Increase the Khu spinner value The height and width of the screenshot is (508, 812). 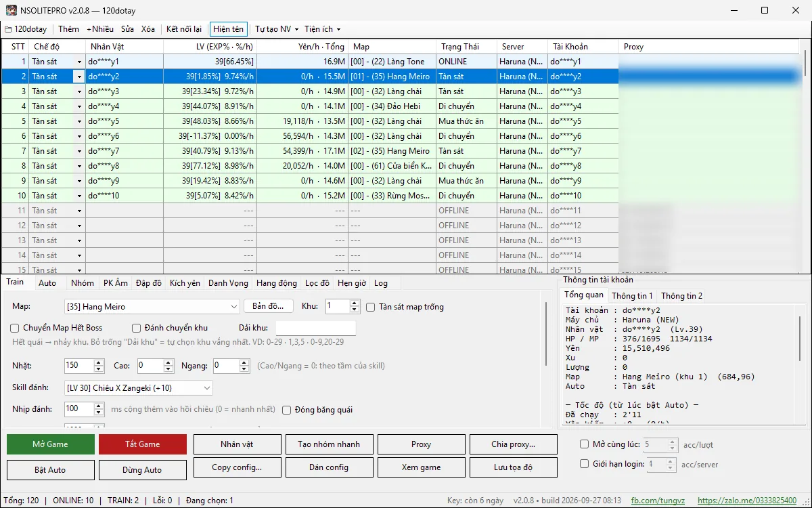pos(355,303)
